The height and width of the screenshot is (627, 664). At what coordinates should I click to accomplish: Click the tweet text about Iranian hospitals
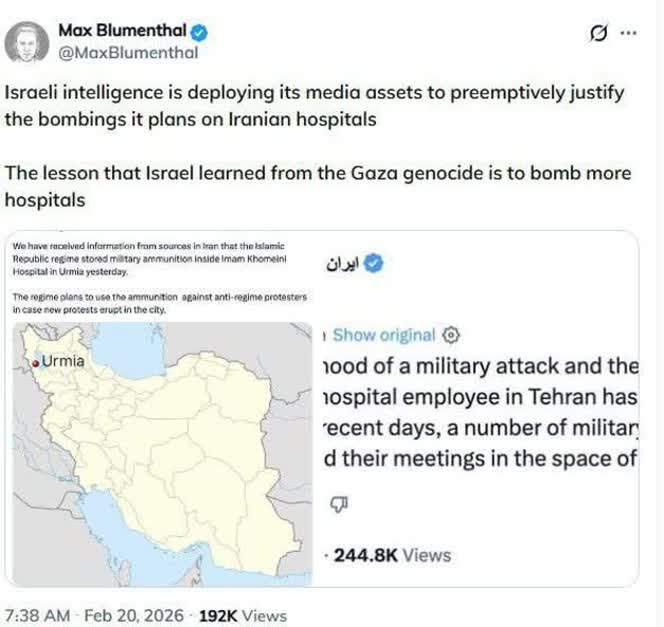click(x=314, y=107)
